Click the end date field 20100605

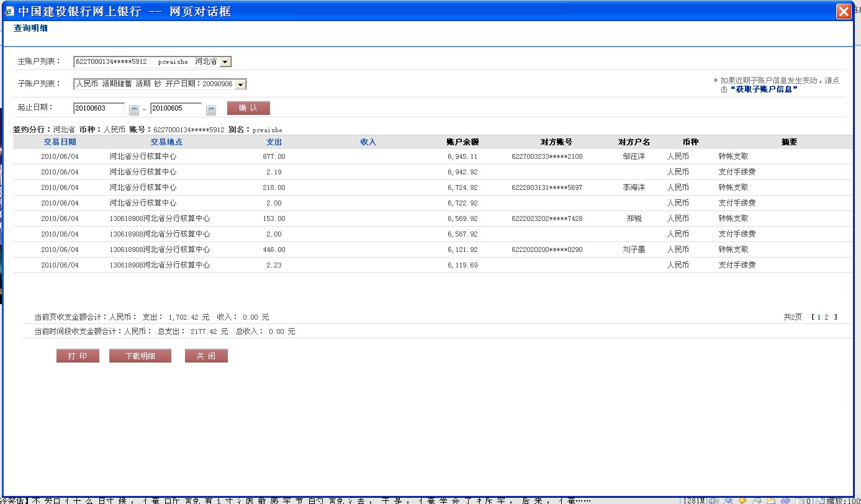pyautogui.click(x=176, y=109)
